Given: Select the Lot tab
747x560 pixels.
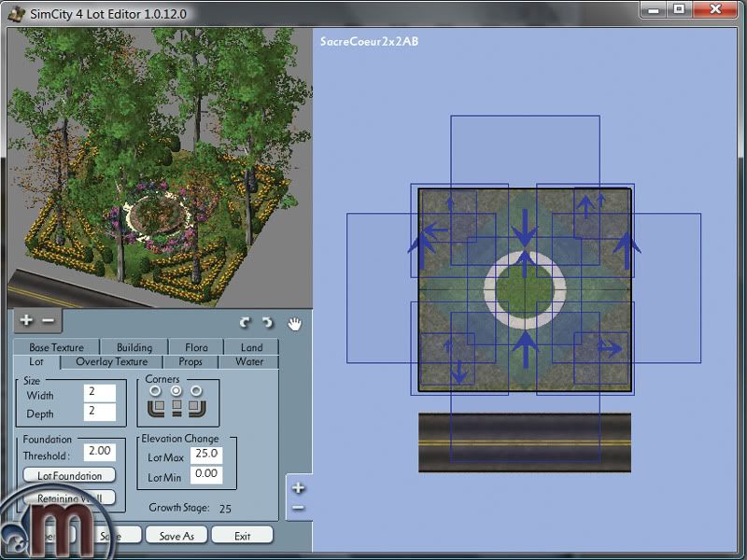Looking at the screenshot, I should tap(36, 362).
